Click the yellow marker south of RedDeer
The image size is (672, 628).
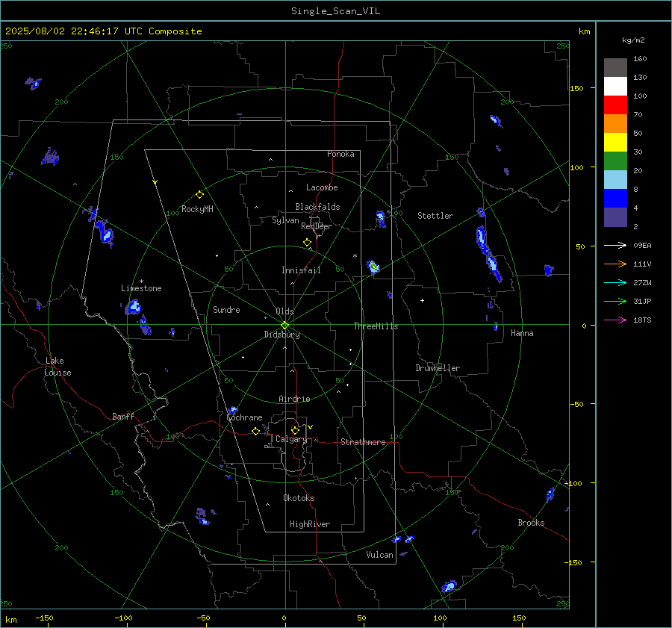click(x=308, y=243)
